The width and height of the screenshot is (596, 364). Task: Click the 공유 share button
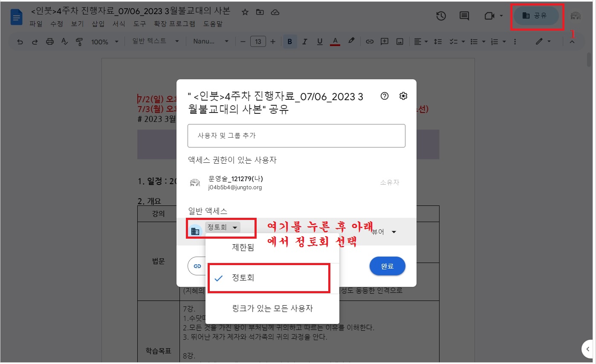536,16
